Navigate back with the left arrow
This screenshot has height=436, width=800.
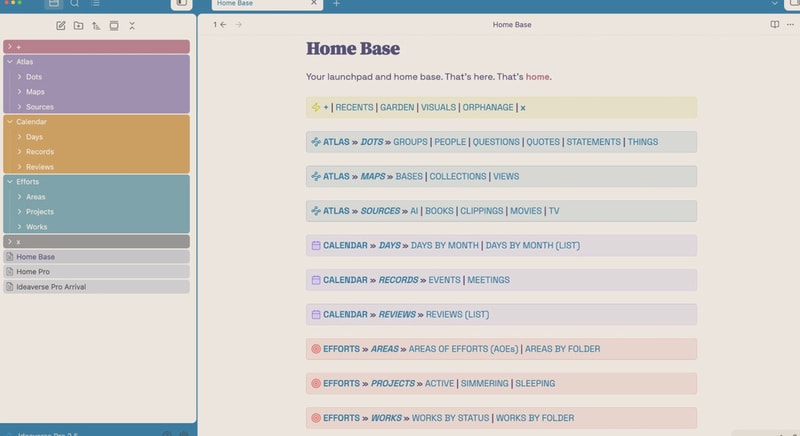[x=222, y=24]
